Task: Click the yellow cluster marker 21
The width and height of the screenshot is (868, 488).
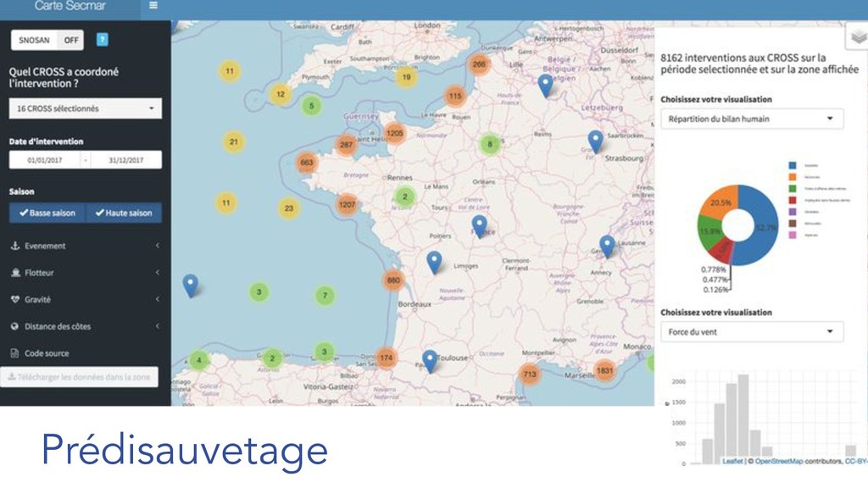Action: tap(234, 141)
